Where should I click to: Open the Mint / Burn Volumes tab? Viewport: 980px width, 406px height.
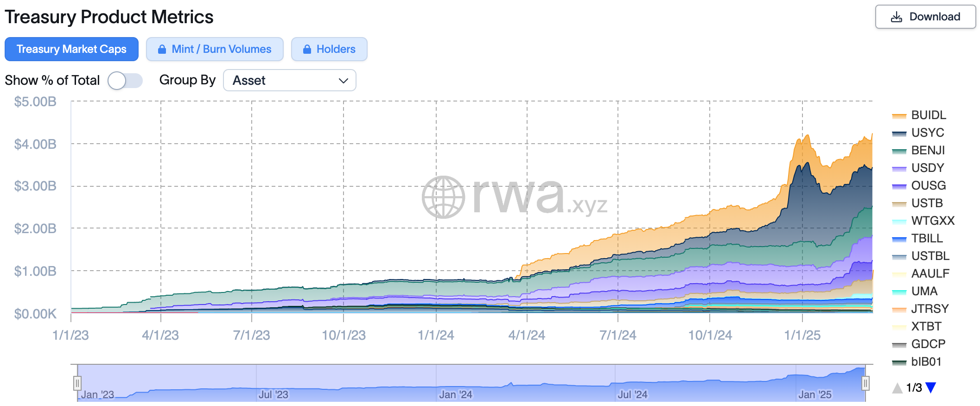[x=215, y=49]
